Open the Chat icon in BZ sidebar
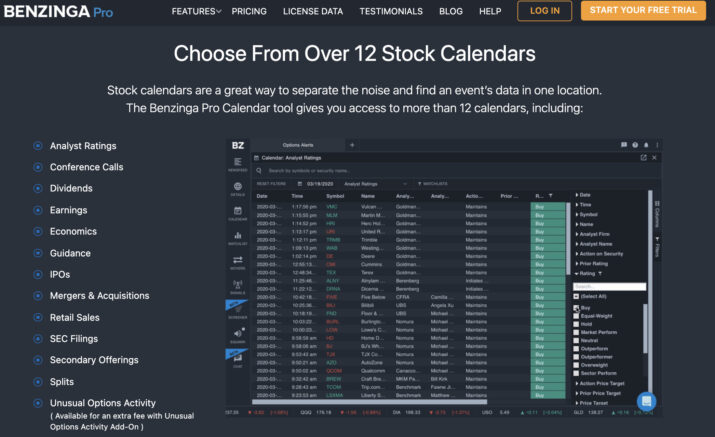 [238, 360]
